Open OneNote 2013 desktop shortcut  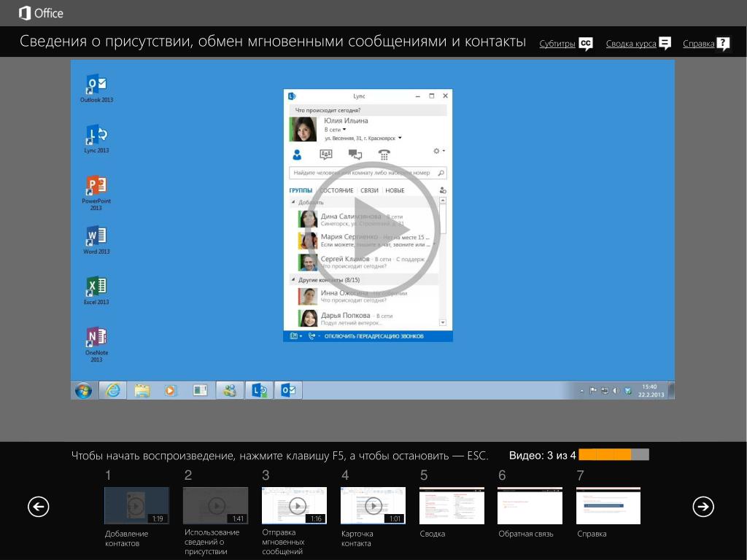97,344
